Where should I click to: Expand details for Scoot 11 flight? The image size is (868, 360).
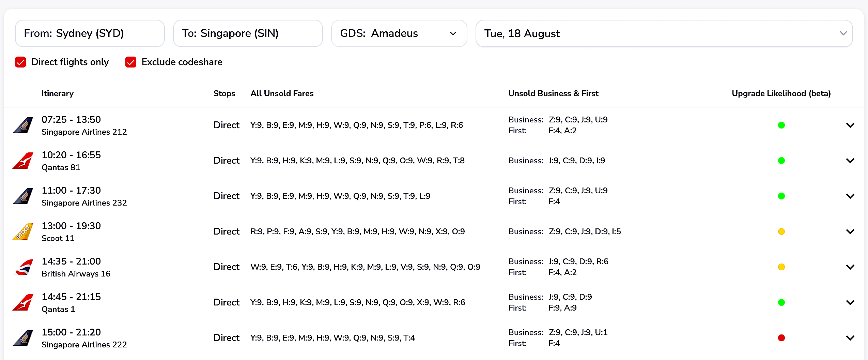[850, 231]
